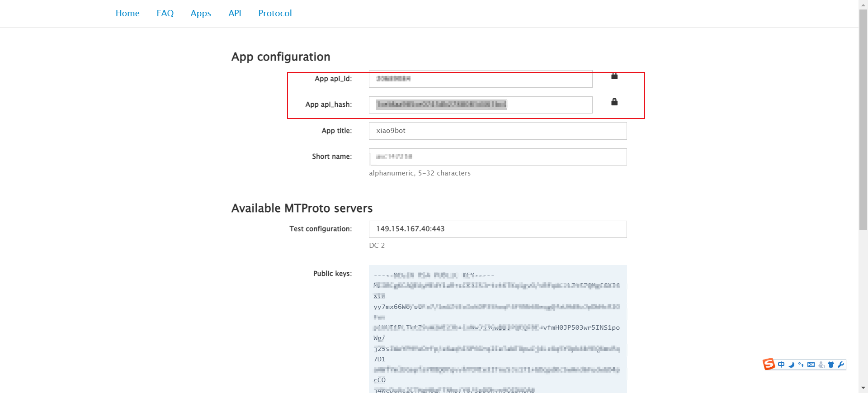This screenshot has width=868, height=393.
Task: Toggle the Chinese punctuation mode icon
Action: [801, 365]
